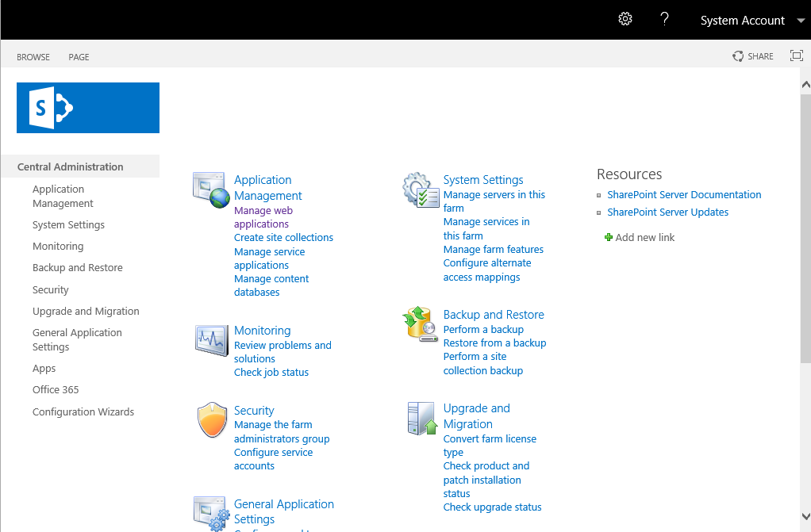811x532 pixels.
Task: Open General Application Settings in left navigation
Action: 77,339
